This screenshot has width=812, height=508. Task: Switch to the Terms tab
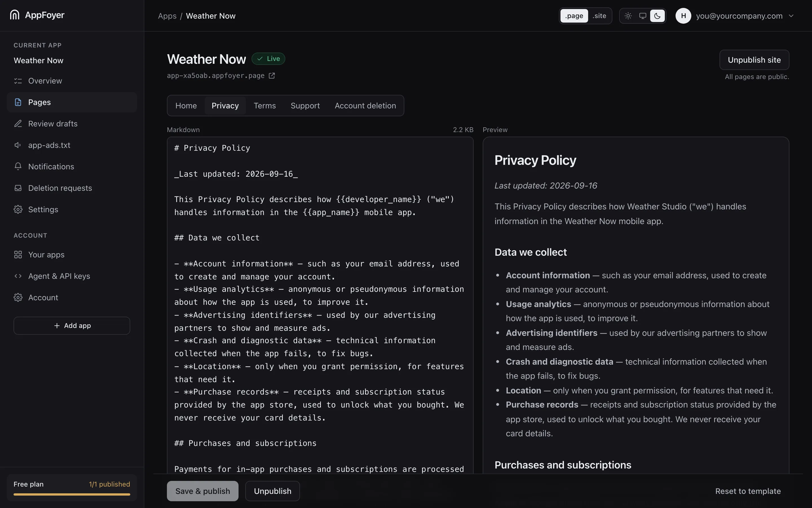click(265, 106)
